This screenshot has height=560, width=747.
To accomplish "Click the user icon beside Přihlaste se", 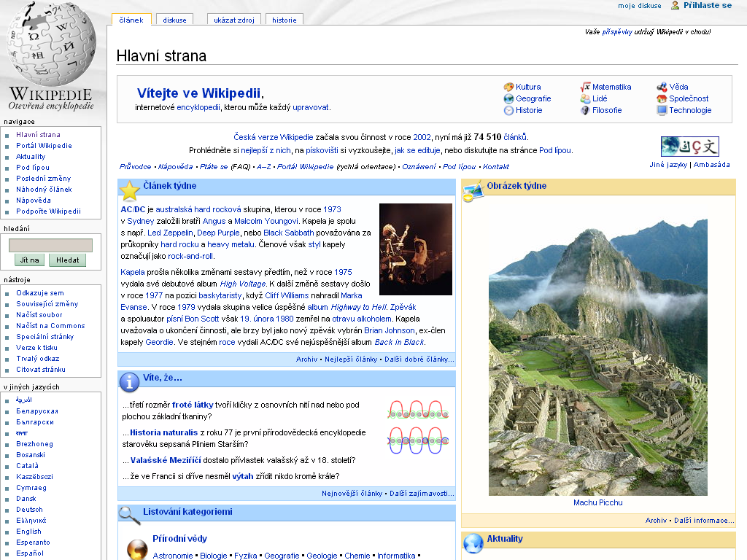I will click(675, 5).
